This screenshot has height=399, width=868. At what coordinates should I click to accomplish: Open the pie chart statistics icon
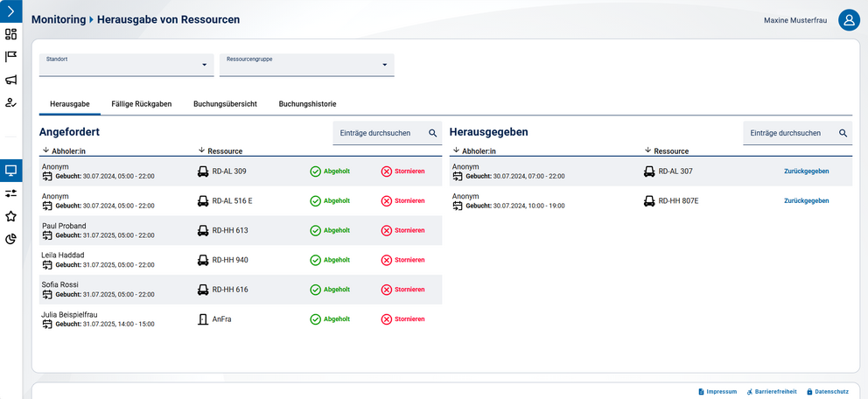pos(10,239)
